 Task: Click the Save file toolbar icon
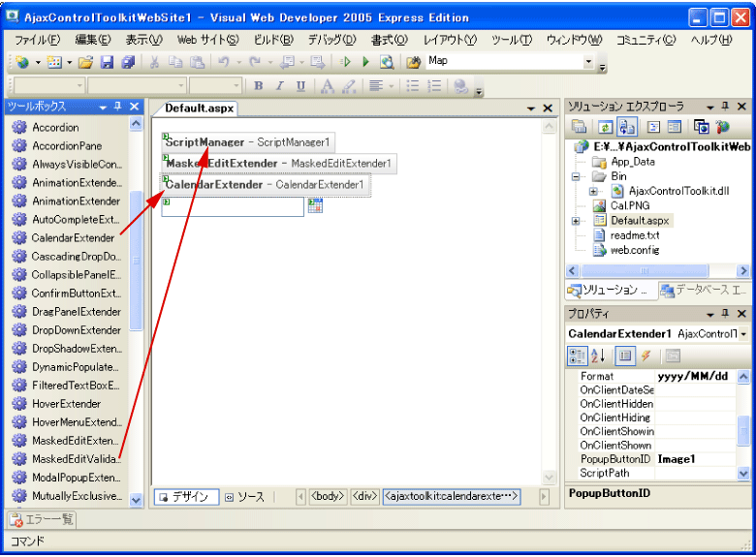[107, 62]
